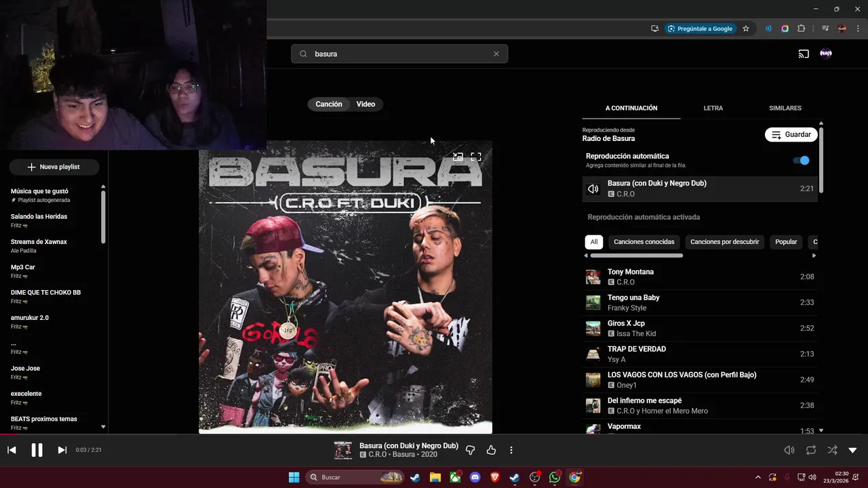868x488 pixels.
Task: Click the basura search field
Action: (x=399, y=54)
